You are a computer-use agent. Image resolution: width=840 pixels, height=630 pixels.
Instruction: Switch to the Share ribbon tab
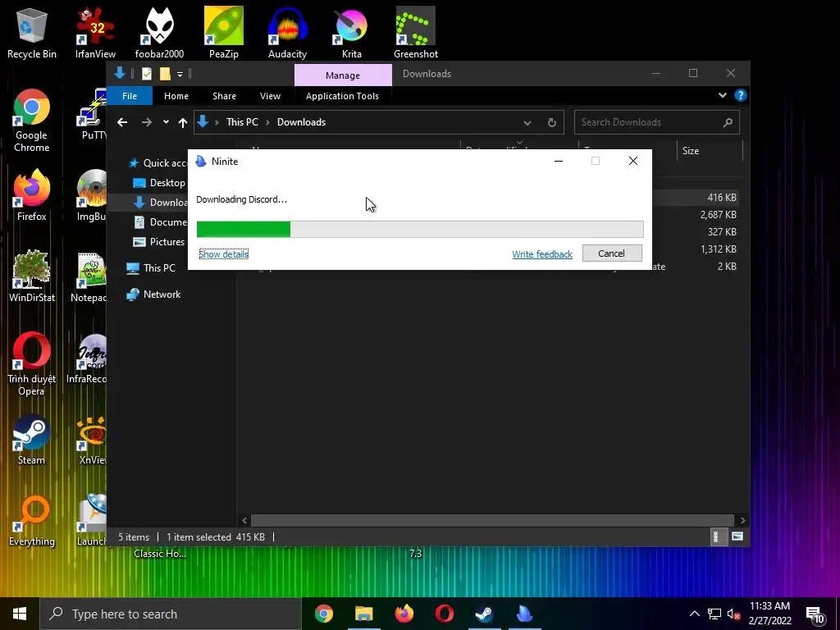(224, 96)
